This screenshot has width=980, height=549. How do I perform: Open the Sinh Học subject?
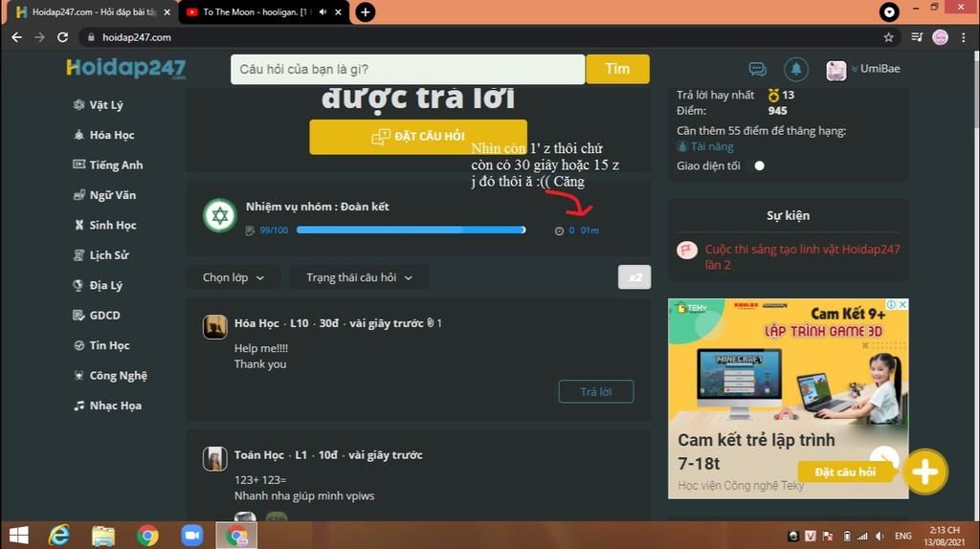click(105, 225)
